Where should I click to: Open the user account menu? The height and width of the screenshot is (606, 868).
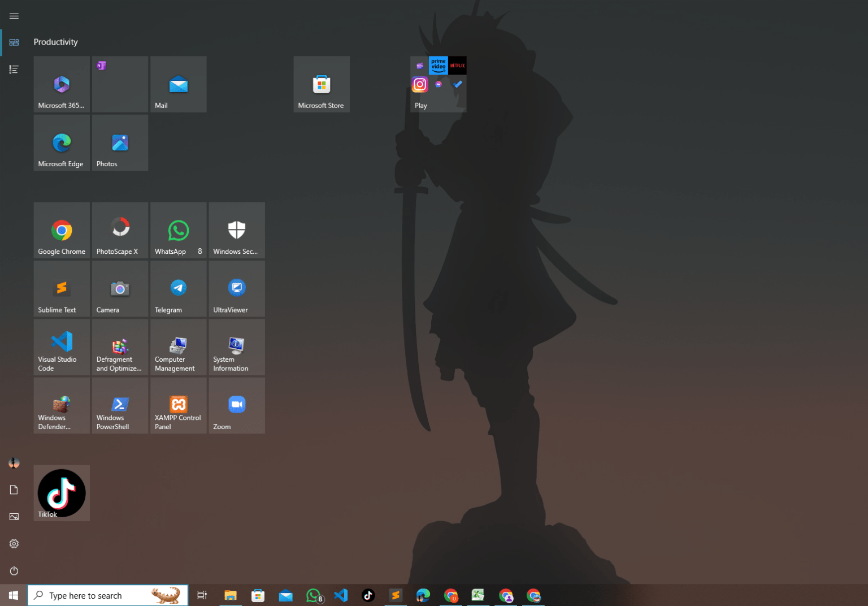click(14, 462)
